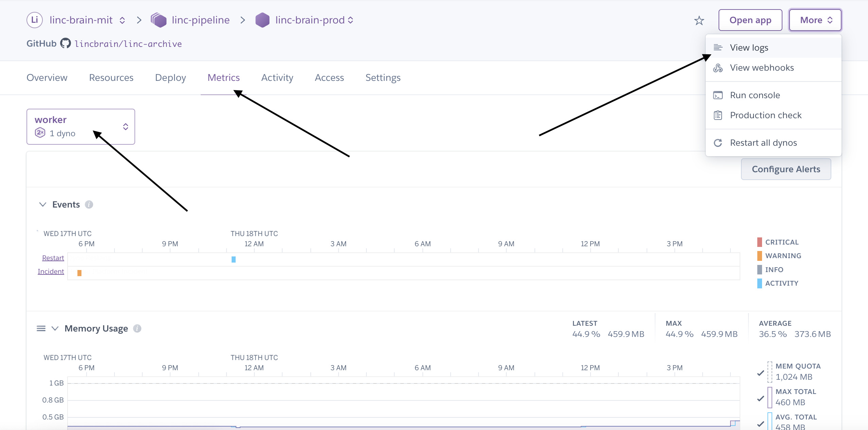The height and width of the screenshot is (430, 868).
Task: Open the linc-brain-prod app switcher chevron
Action: (350, 20)
